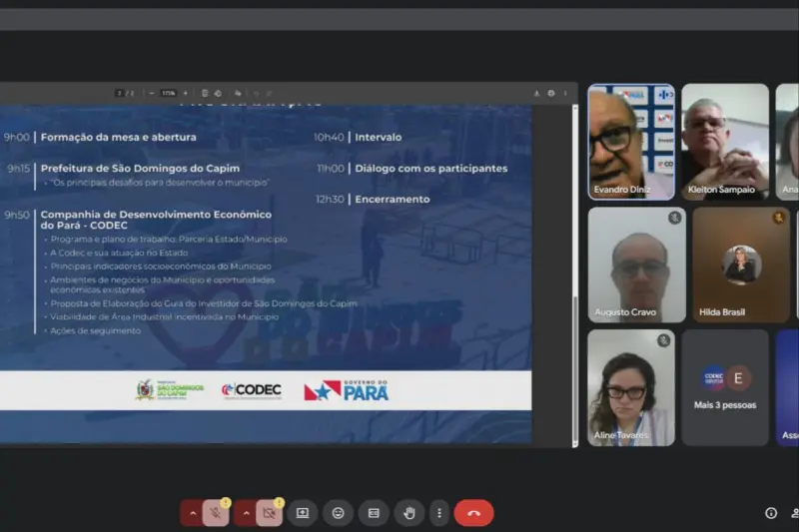
Task: Select Evandro Diniz's video tile
Action: click(x=630, y=141)
